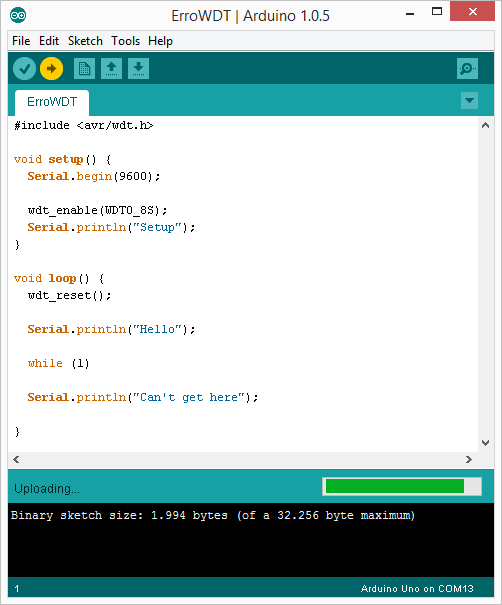502x605 pixels.
Task: Click the wdt_enable(WDTO_8S); line
Action: click(97, 210)
